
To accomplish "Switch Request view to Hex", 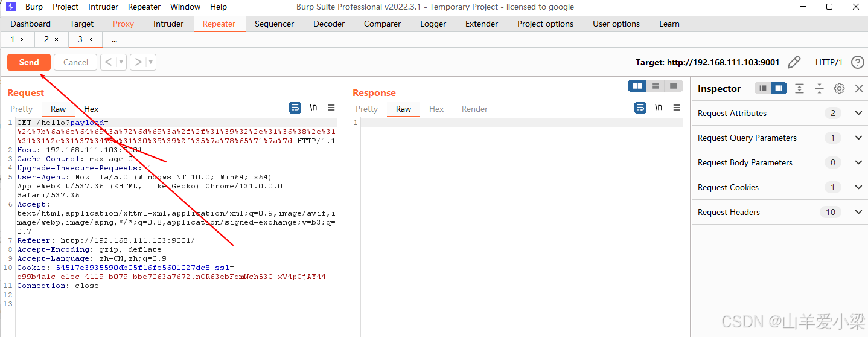I will tap(91, 109).
